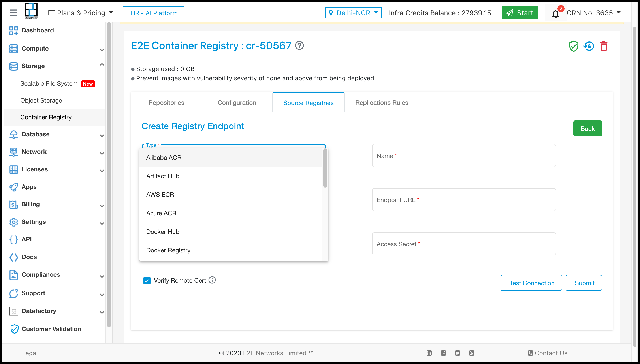The height and width of the screenshot is (364, 640).
Task: Open the Facebook footer icon
Action: click(x=443, y=353)
